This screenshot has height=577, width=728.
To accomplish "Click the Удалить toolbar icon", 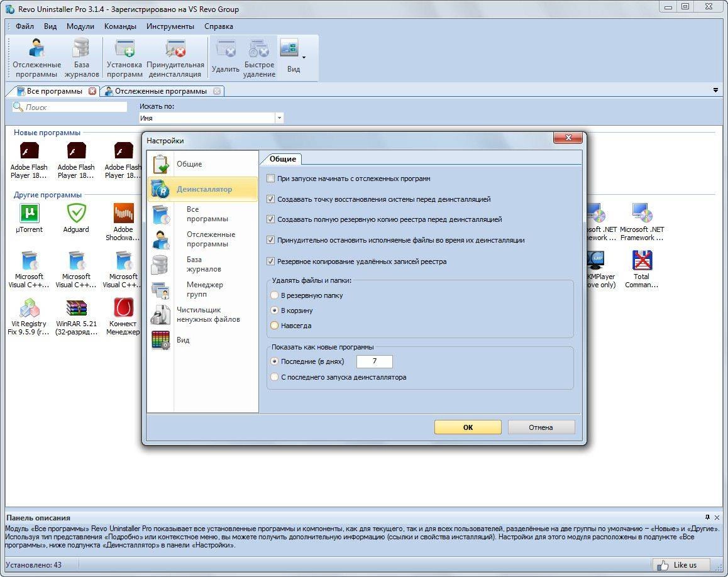I will (x=226, y=58).
